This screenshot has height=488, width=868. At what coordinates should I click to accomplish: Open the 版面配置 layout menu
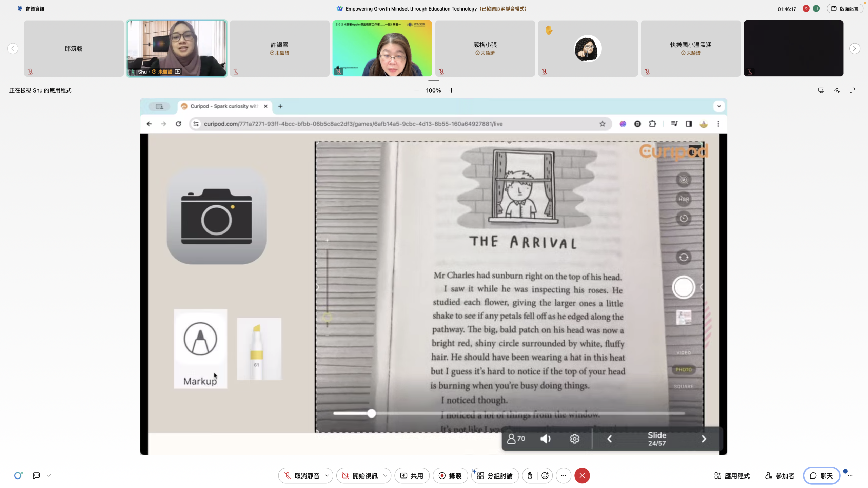click(x=845, y=9)
